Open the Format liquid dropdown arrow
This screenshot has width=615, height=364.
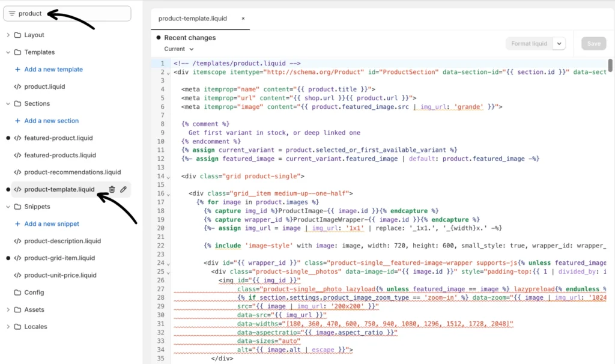click(x=559, y=43)
